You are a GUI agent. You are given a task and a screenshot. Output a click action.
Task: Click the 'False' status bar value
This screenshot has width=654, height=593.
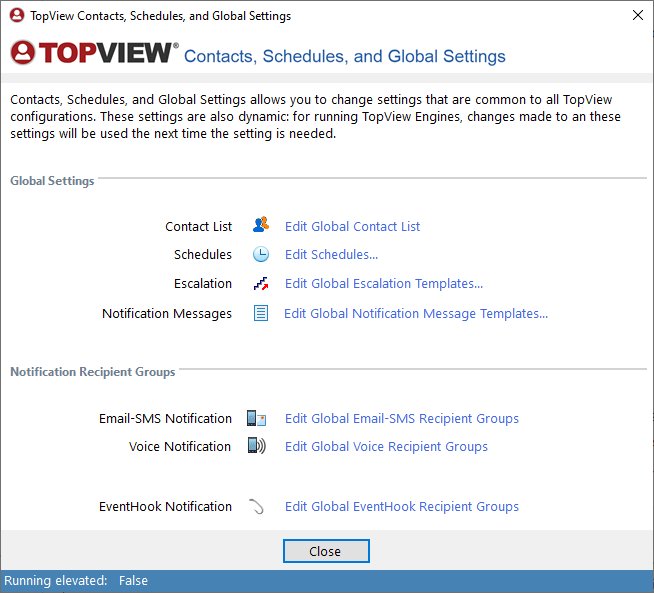point(133,580)
